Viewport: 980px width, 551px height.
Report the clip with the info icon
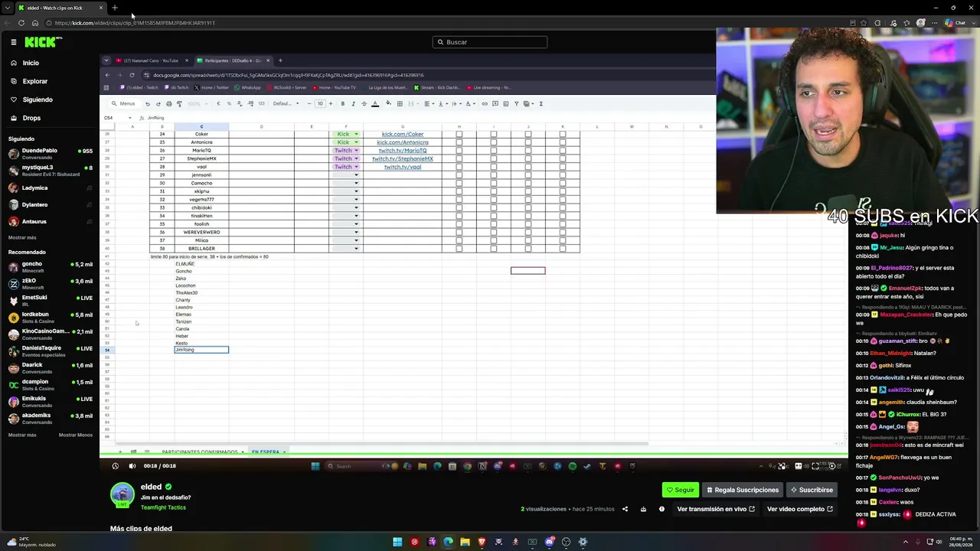[x=661, y=509]
